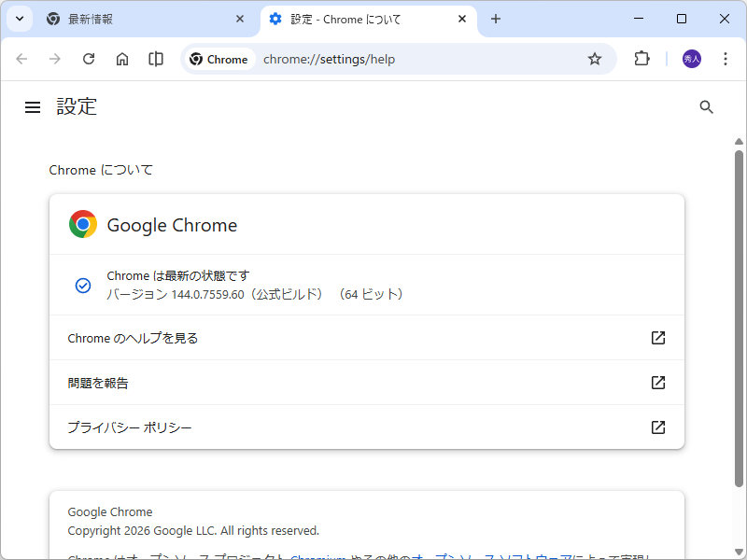Open the tab search chevron
The image size is (747, 560).
click(x=19, y=19)
